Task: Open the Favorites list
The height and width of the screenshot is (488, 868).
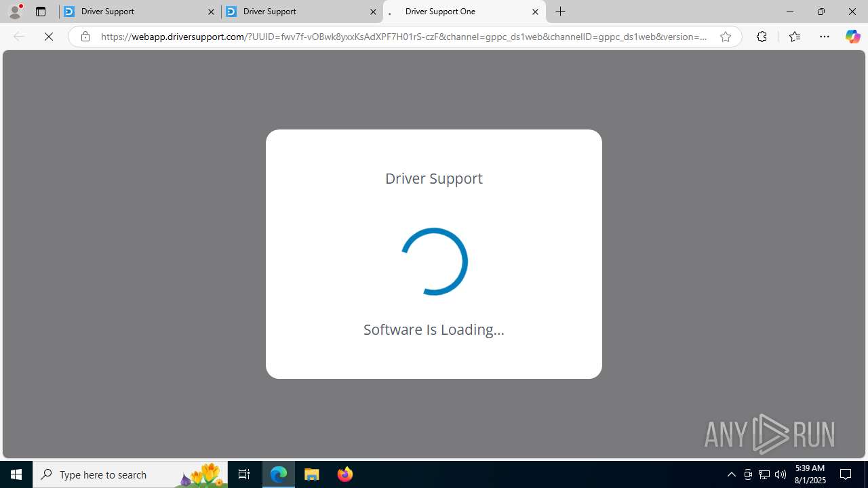Action: click(795, 37)
